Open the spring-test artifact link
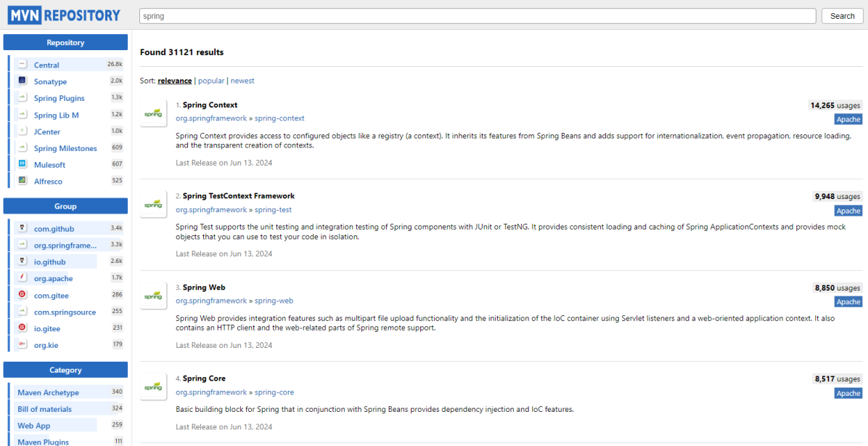The width and height of the screenshot is (868, 446). (x=273, y=210)
